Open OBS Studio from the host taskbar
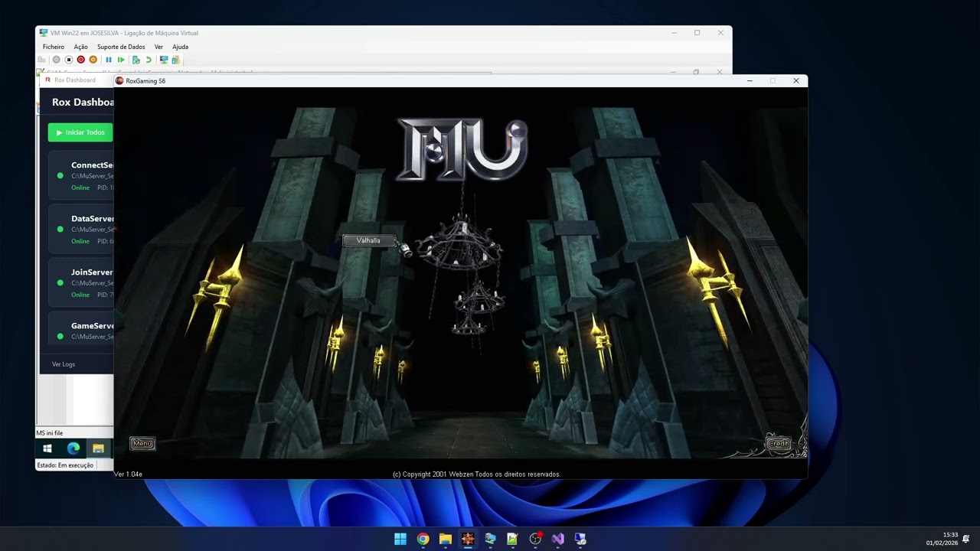 pos(535,539)
